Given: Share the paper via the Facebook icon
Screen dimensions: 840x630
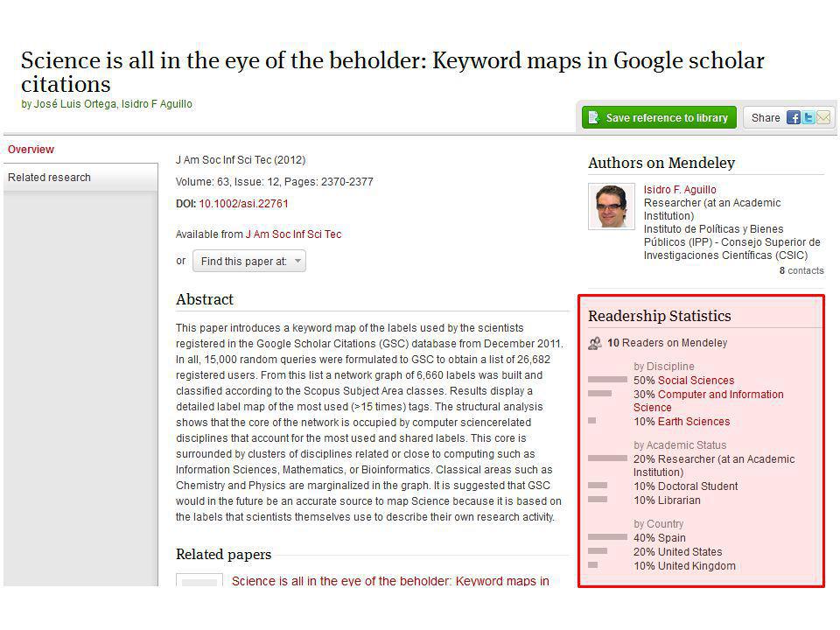Looking at the screenshot, I should pyautogui.click(x=793, y=118).
